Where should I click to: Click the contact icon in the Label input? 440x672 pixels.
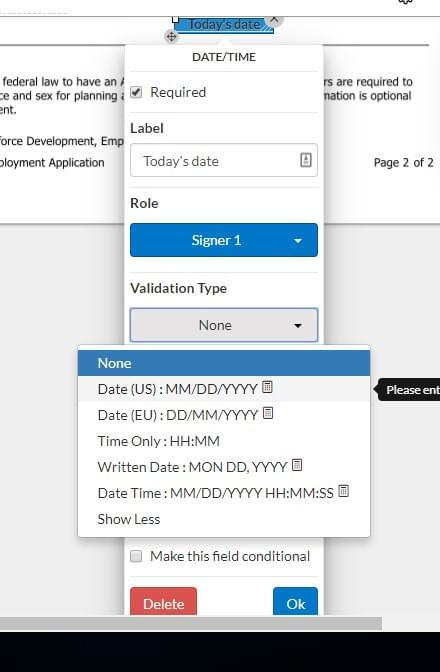point(305,160)
